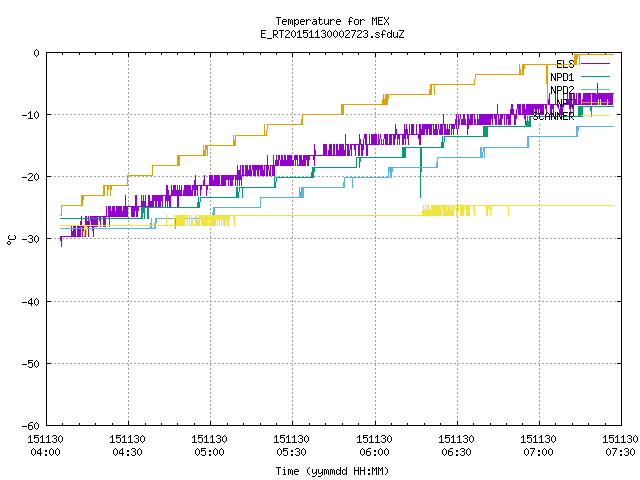Click the y-axis tick label -50
This screenshot has width=640, height=480.
tap(31, 364)
